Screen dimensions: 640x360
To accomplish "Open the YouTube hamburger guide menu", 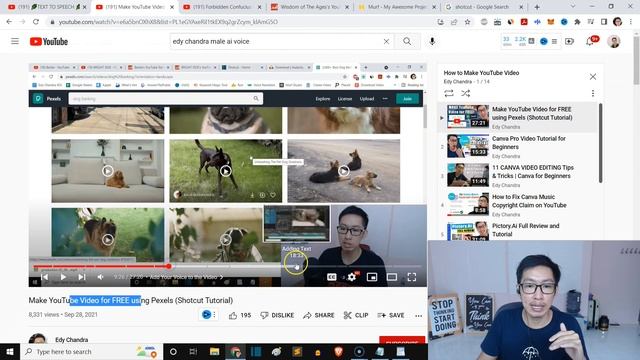I will click(15, 41).
